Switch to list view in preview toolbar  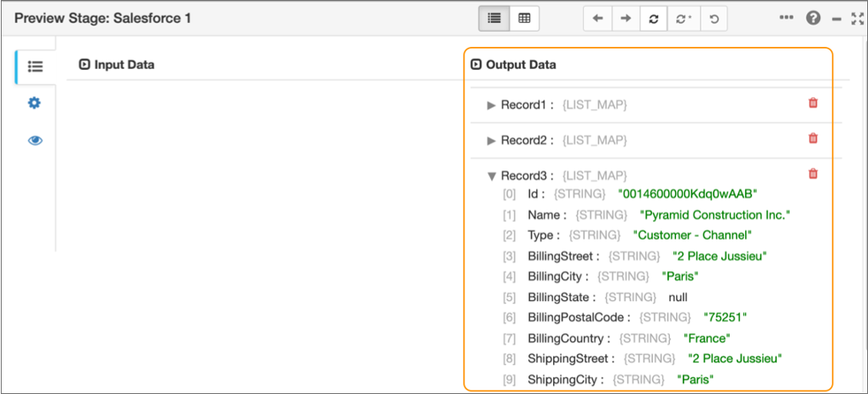494,19
